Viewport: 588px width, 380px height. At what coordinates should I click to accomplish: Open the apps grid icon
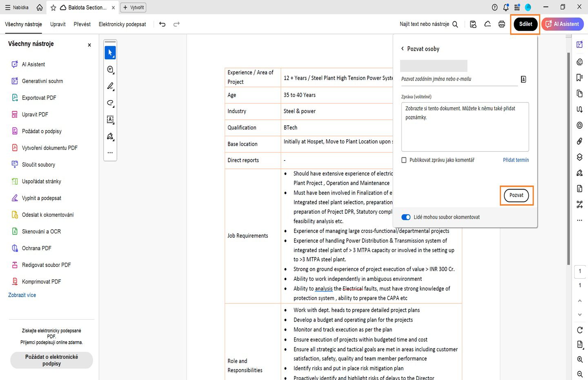[517, 7]
